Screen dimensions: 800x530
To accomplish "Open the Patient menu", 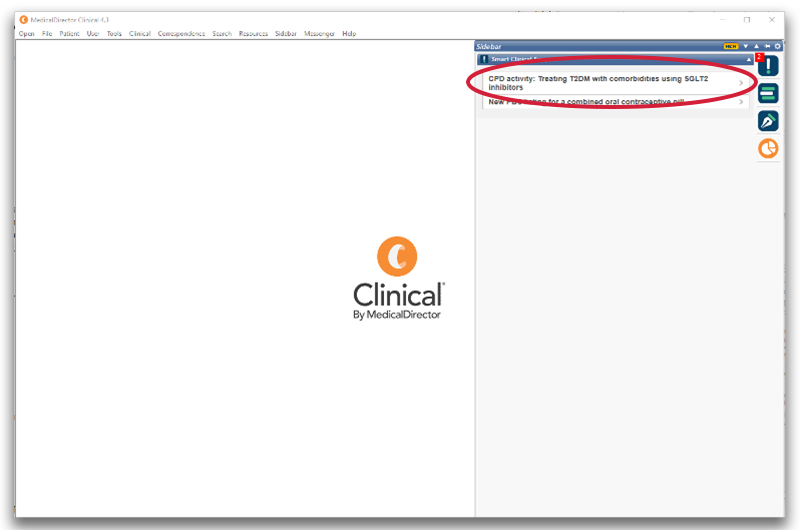I will 69,34.
